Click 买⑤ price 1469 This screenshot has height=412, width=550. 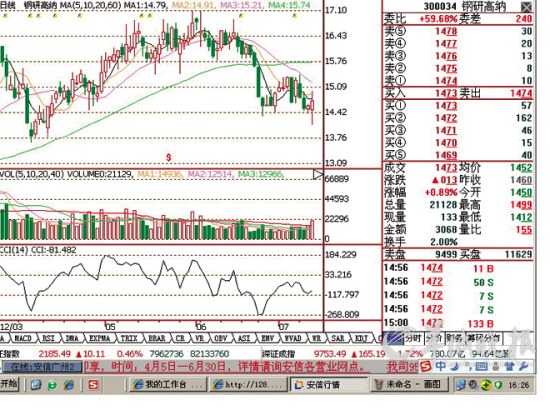(446, 155)
